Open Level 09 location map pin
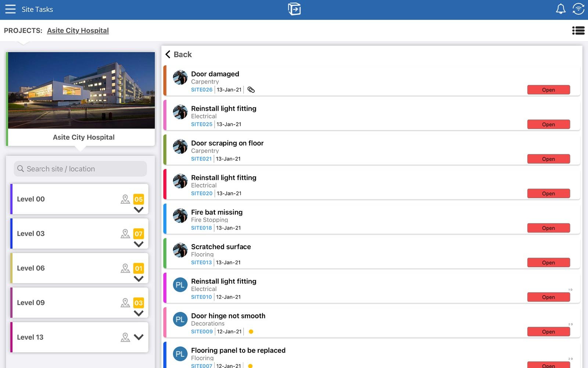588x368 pixels. coord(125,303)
